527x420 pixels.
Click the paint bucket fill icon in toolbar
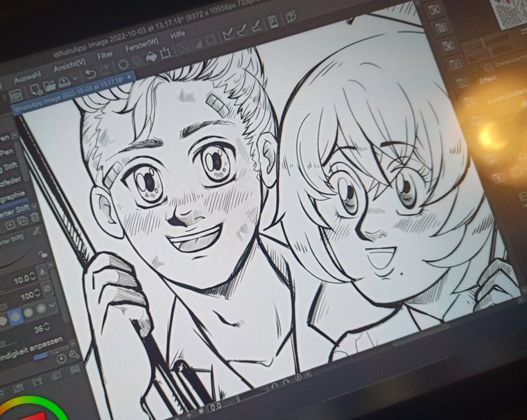pyautogui.click(x=151, y=57)
